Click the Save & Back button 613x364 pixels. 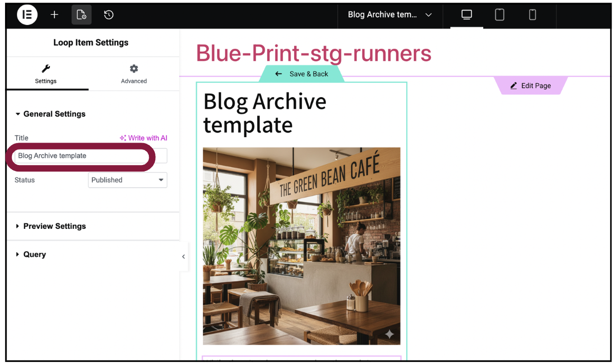[x=303, y=74]
